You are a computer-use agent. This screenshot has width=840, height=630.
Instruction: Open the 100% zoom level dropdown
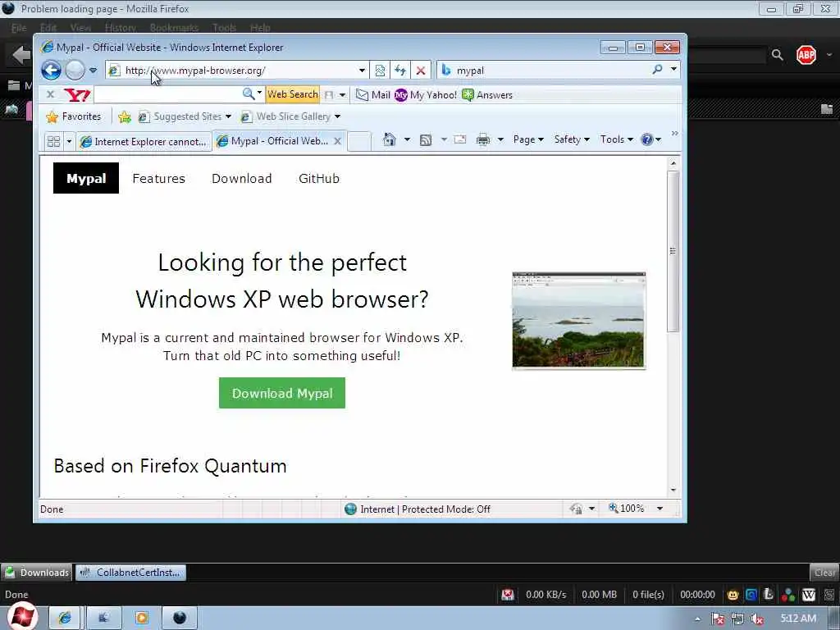(660, 509)
